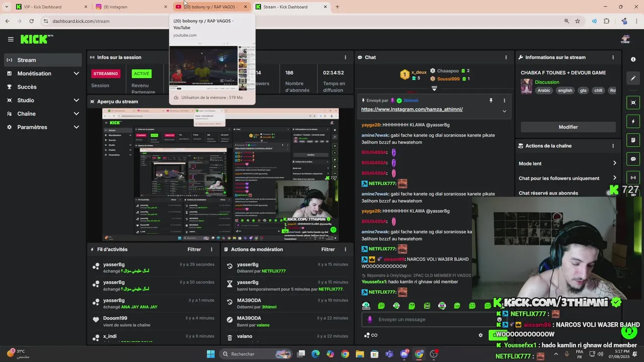644x362 pixels.
Task: Toggle the stream preview widget in the right sidebar
Action: 633,103
